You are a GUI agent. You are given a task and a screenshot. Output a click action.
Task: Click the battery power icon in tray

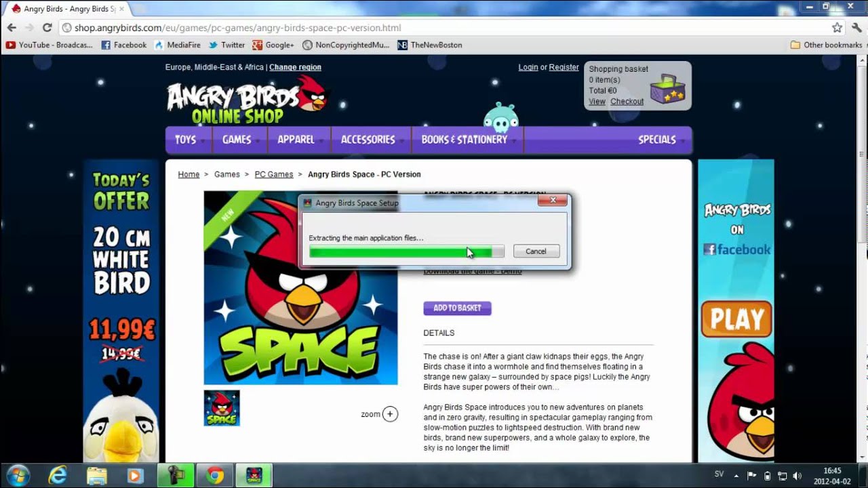[x=767, y=475]
